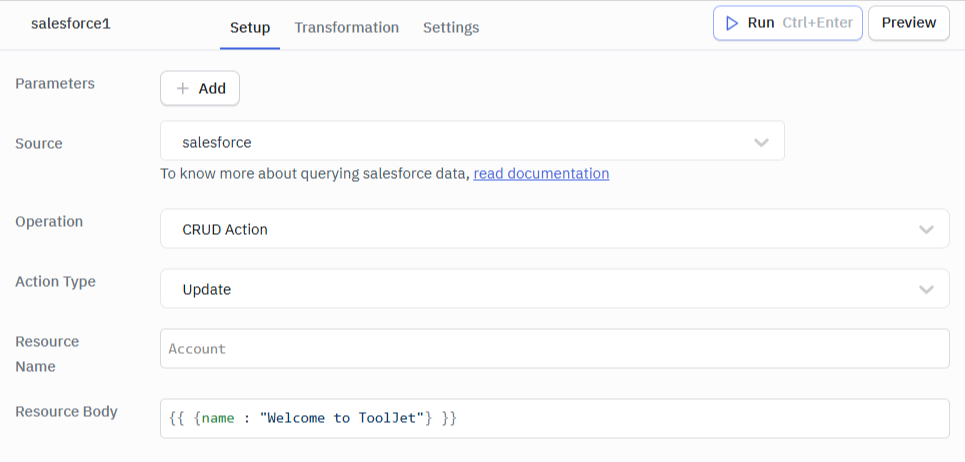Open the read documentation link
Image resolution: width=965 pixels, height=462 pixels.
click(x=541, y=174)
